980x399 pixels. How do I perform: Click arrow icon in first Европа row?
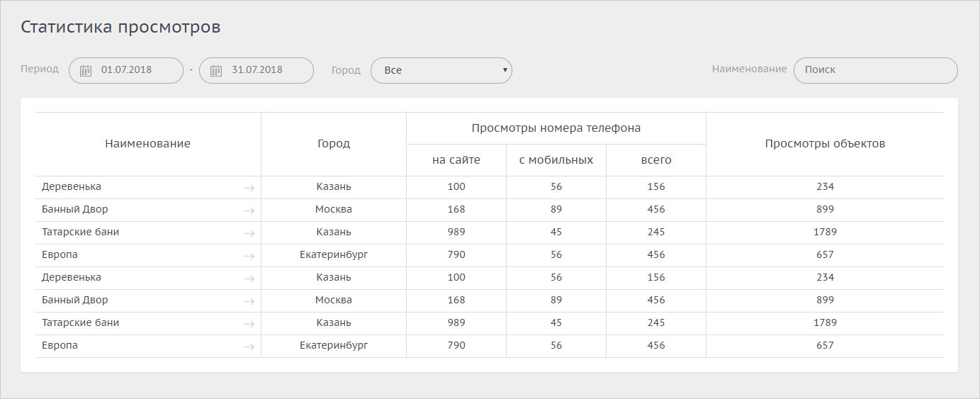pos(249,256)
